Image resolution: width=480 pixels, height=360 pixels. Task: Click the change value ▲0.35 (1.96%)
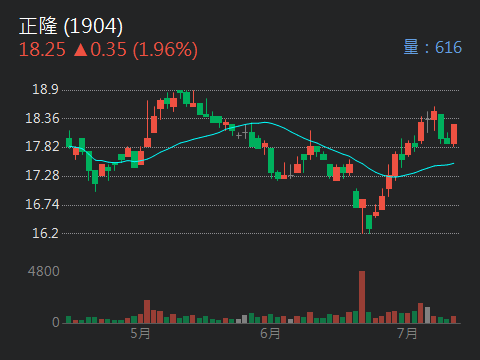[135, 50]
